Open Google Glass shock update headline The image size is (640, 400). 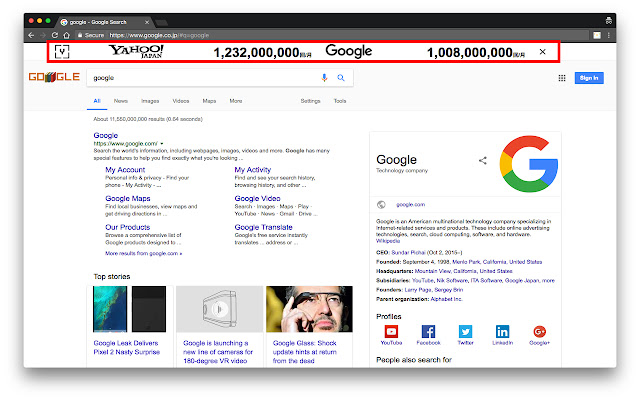point(305,352)
